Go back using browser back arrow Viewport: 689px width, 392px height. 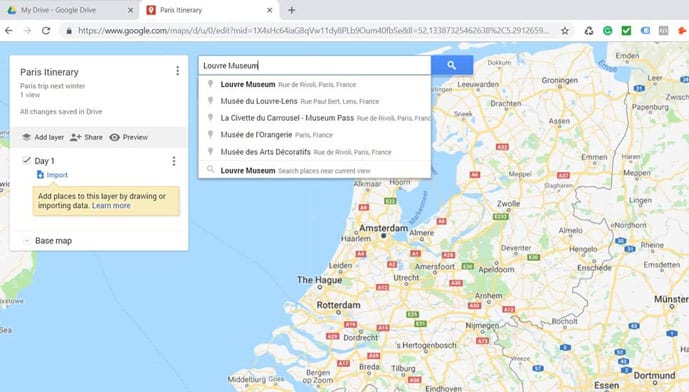[8, 31]
